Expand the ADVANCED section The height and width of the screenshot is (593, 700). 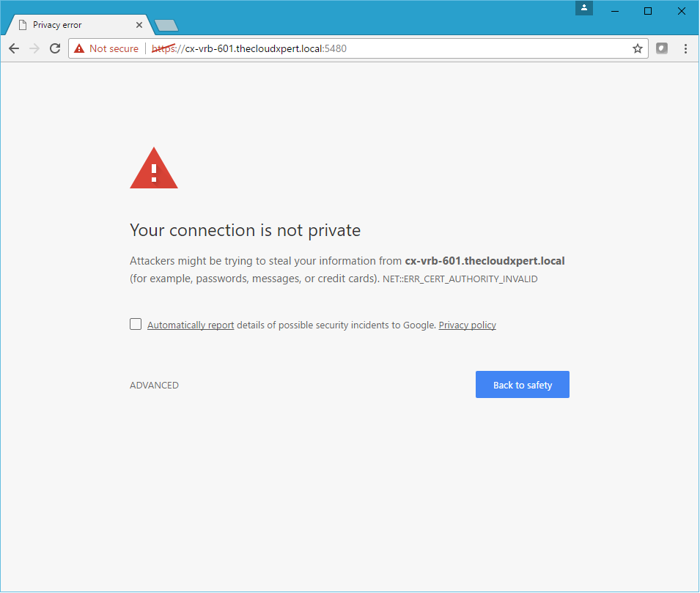(154, 386)
